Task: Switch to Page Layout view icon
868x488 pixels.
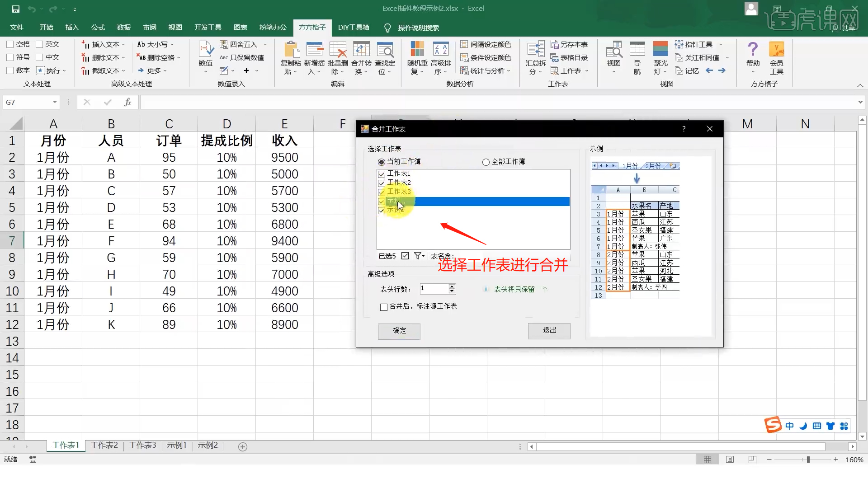Action: [730, 460]
